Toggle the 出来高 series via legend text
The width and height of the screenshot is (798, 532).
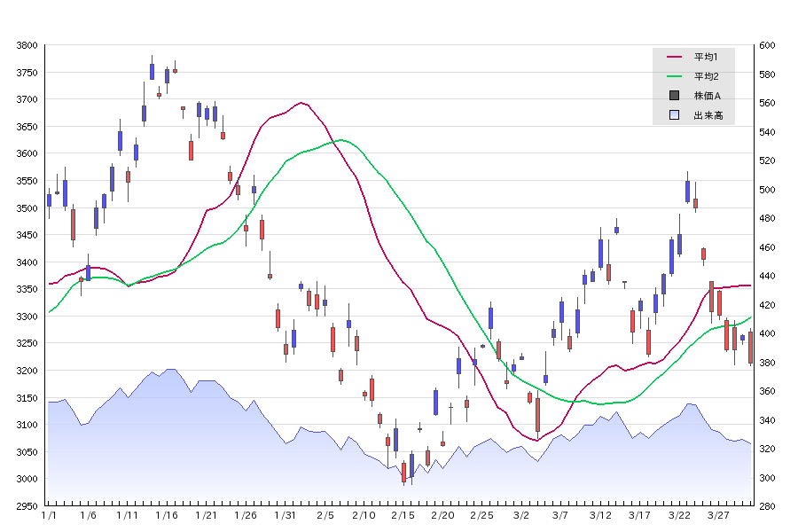click(708, 115)
